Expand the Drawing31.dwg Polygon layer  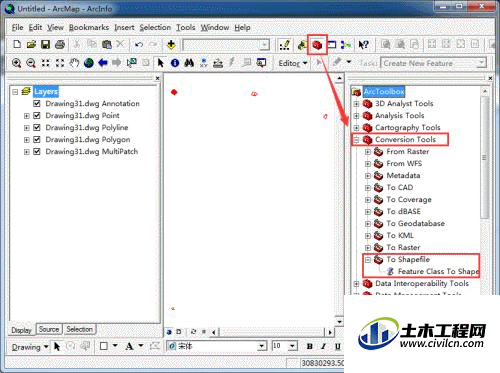(x=27, y=140)
